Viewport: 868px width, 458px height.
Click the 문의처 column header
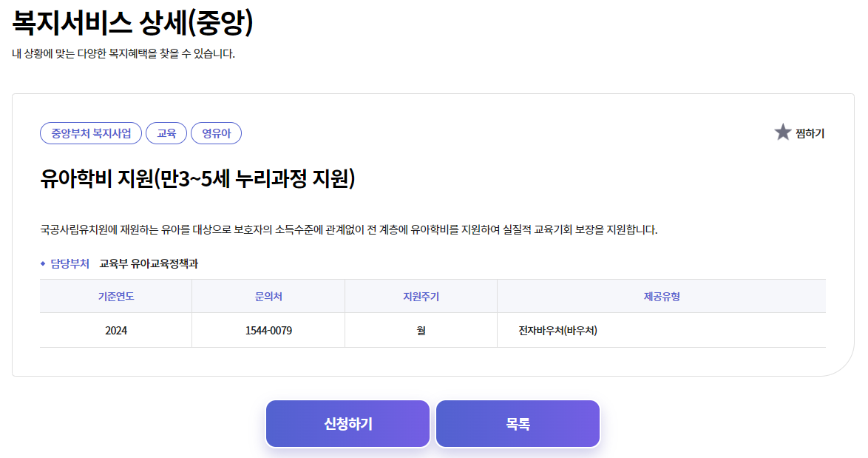point(268,296)
